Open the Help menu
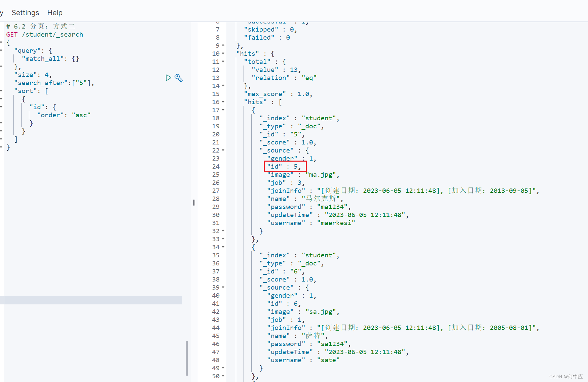The height and width of the screenshot is (382, 588). 55,13
